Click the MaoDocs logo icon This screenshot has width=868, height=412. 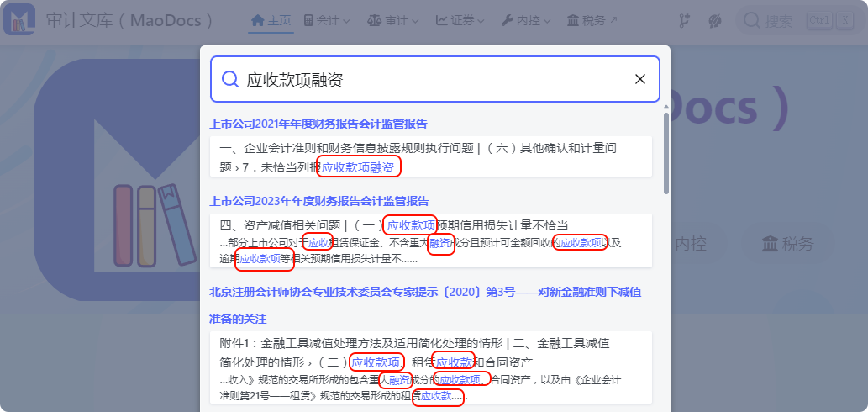tap(19, 20)
